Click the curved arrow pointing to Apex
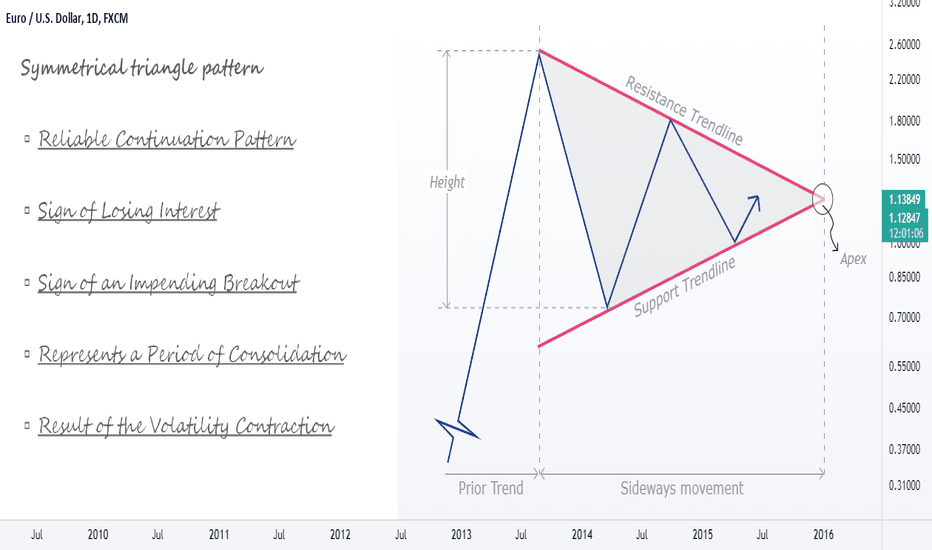Viewport: 932px width, 550px height. 832,234
